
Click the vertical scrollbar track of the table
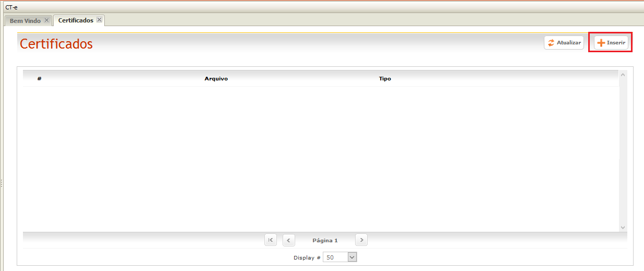pyautogui.click(x=623, y=151)
